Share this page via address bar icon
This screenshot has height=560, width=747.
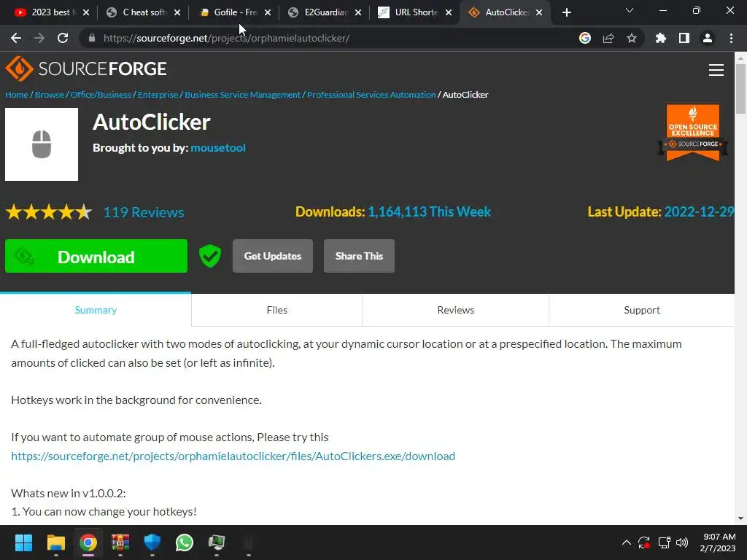tap(608, 38)
